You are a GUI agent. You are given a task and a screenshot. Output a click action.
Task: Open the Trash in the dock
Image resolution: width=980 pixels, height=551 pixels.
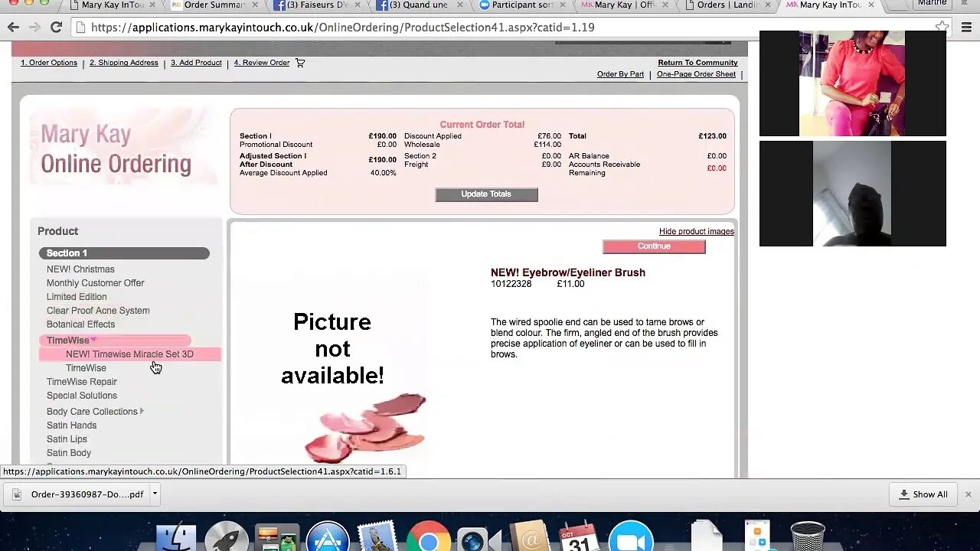(x=808, y=537)
